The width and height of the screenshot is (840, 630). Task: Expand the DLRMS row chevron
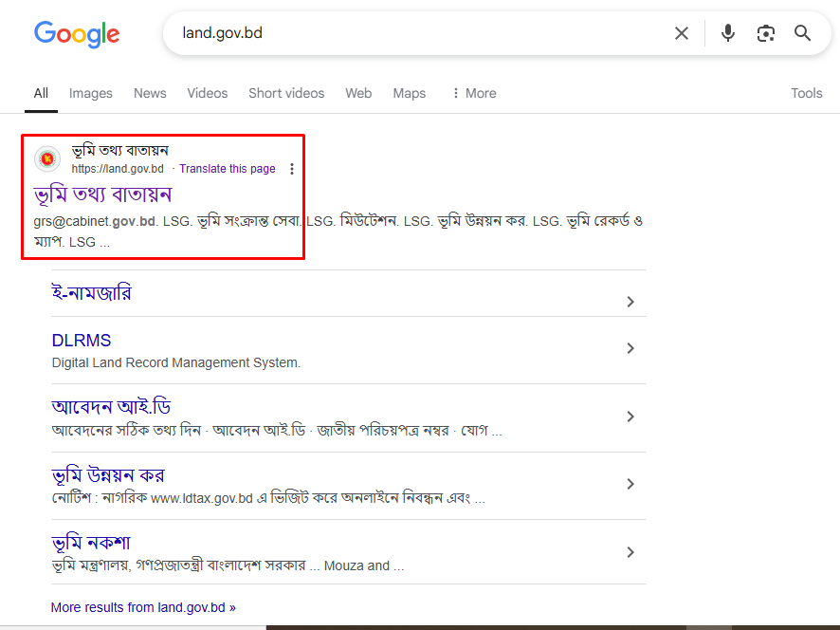(630, 348)
